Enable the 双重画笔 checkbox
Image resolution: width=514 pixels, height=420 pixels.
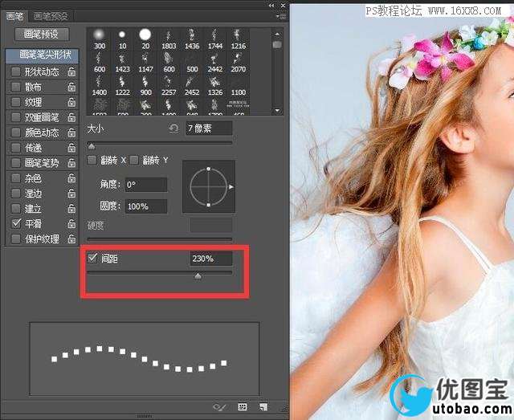(15, 117)
